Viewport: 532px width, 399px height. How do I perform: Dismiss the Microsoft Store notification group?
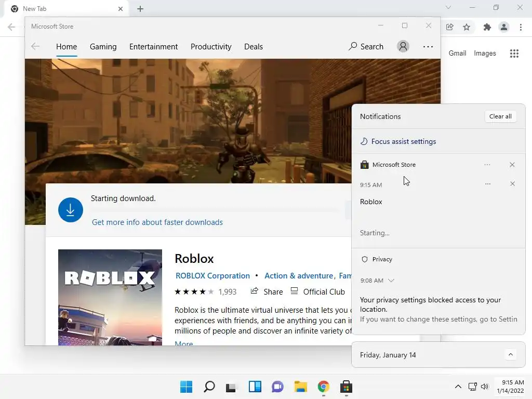512,165
